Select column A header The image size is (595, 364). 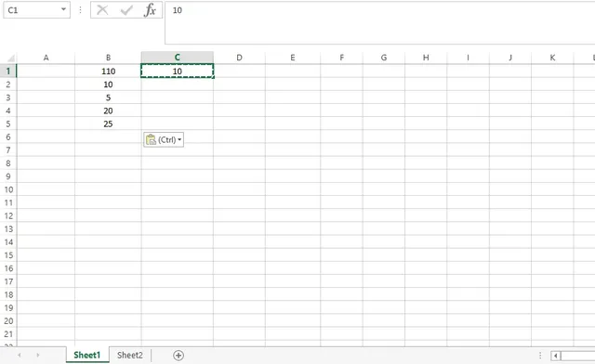click(46, 58)
